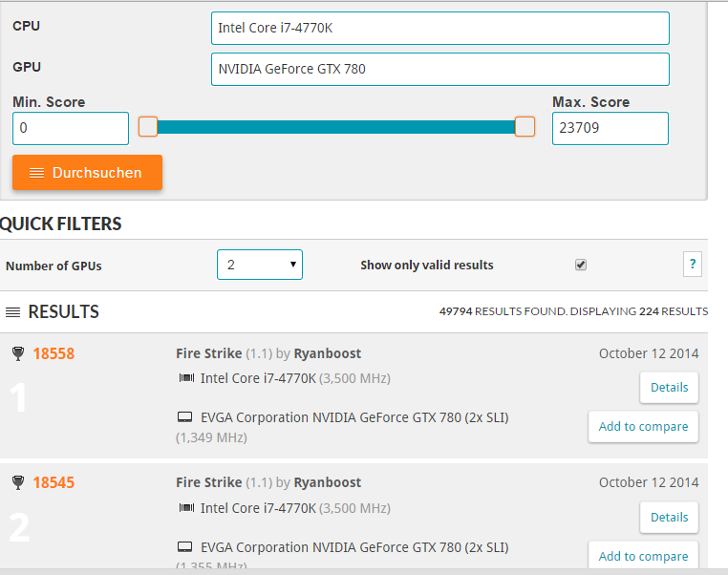
Task: Click the teal score range slider track
Action: pyautogui.click(x=336, y=127)
